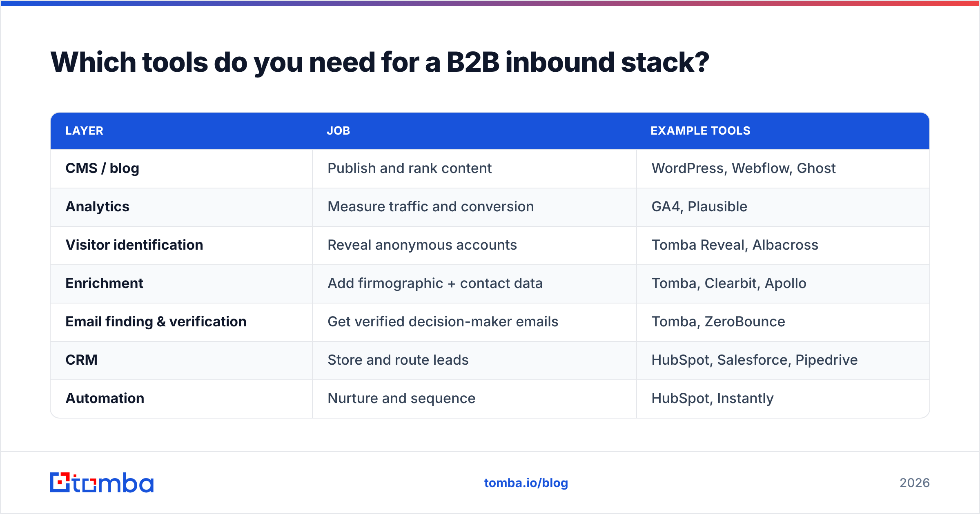This screenshot has width=980, height=514.
Task: Open the tomba.io/blog link
Action: (526, 483)
